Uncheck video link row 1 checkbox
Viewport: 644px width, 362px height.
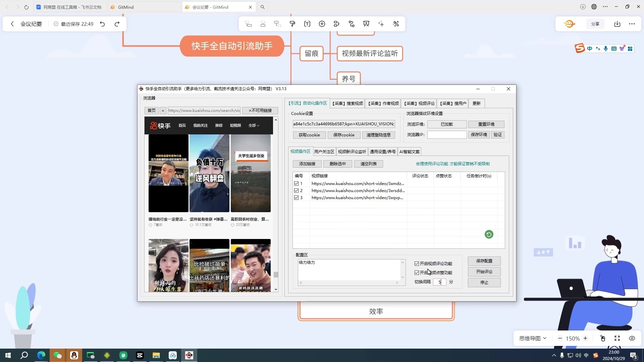click(296, 184)
